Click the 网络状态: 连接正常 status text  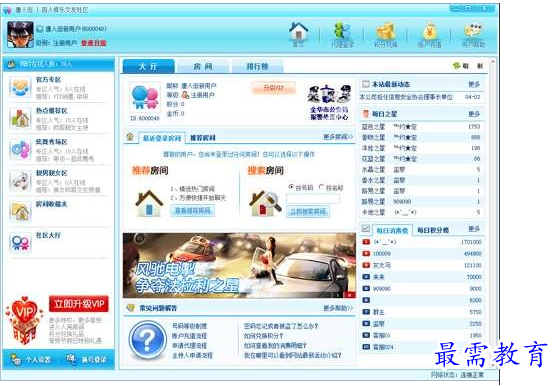pyautogui.click(x=457, y=375)
